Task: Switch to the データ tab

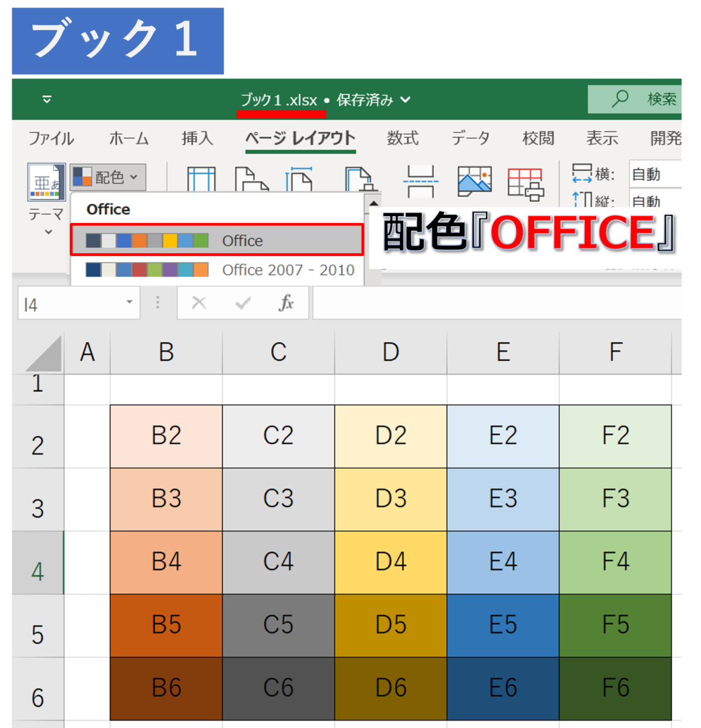Action: pyautogui.click(x=470, y=139)
